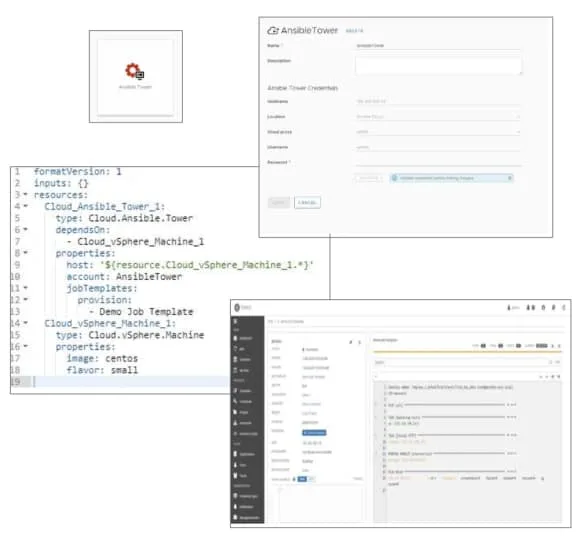Click the Username input field

(x=437, y=147)
